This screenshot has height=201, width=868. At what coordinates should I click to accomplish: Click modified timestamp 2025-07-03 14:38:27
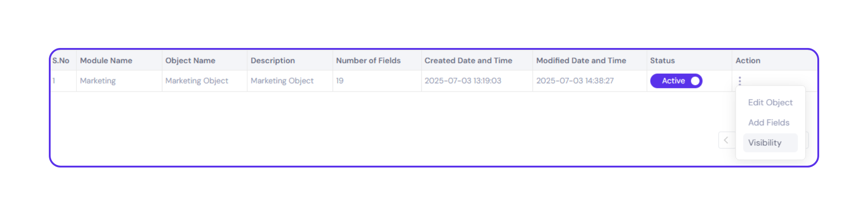tap(575, 81)
